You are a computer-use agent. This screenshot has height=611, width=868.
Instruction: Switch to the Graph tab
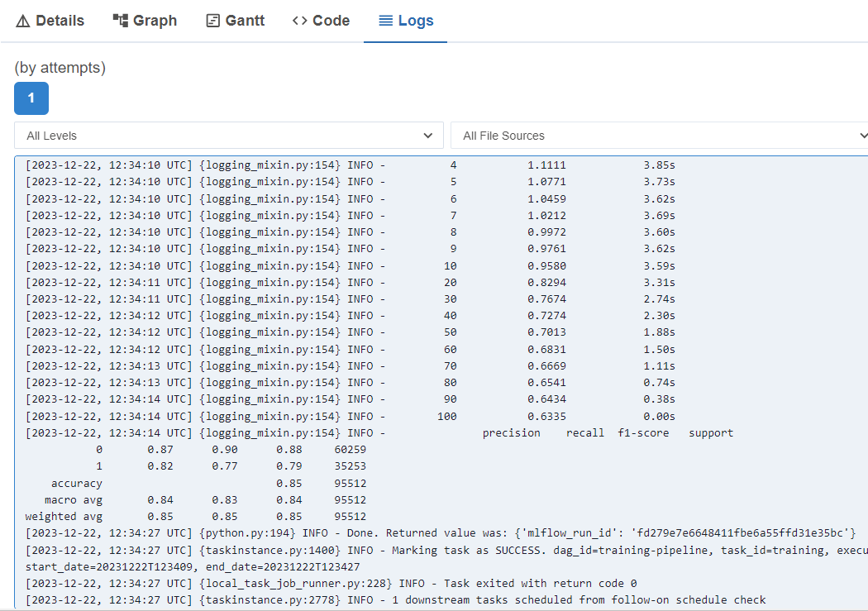pyautogui.click(x=145, y=21)
